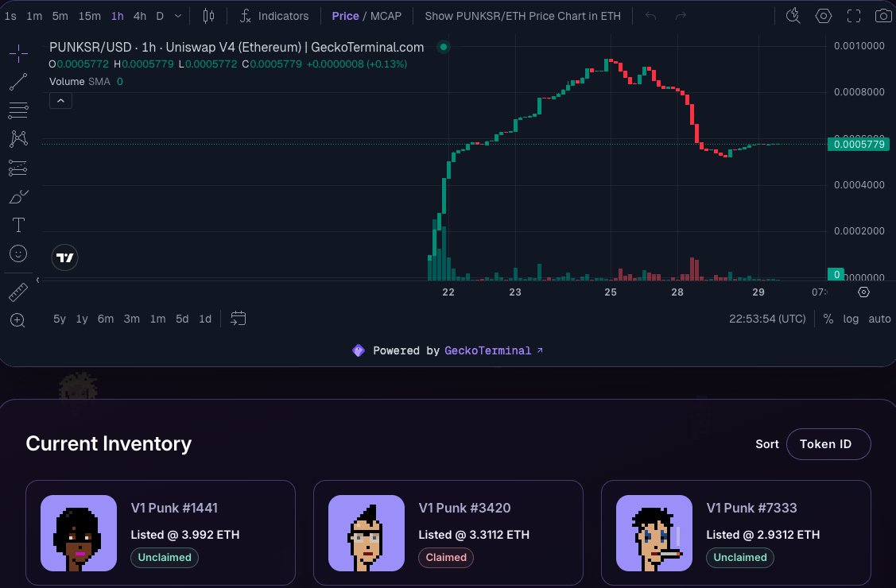Open the emoji icons tool
Viewport: 896px width, 588px height.
point(18,253)
